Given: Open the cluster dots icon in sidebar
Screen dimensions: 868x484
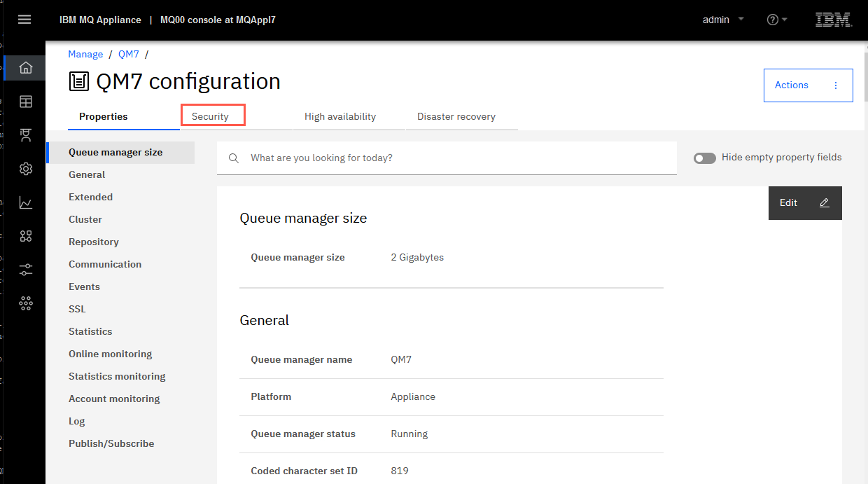Looking at the screenshot, I should click(x=26, y=303).
